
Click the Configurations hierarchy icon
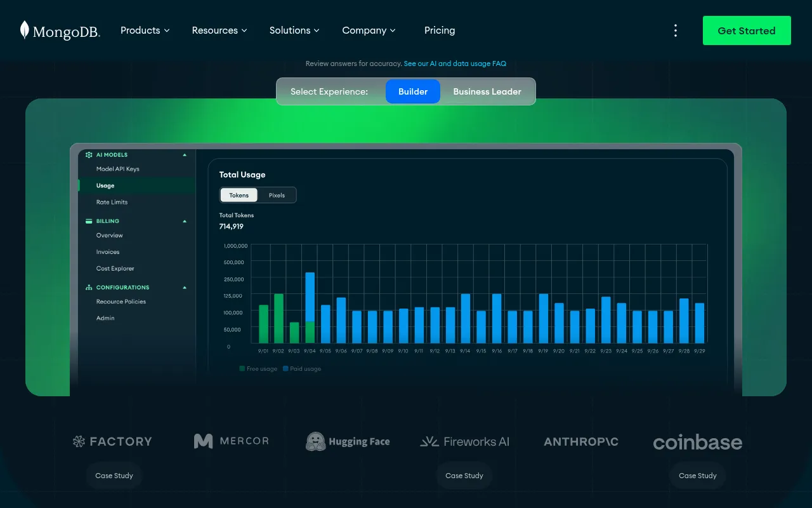point(89,288)
